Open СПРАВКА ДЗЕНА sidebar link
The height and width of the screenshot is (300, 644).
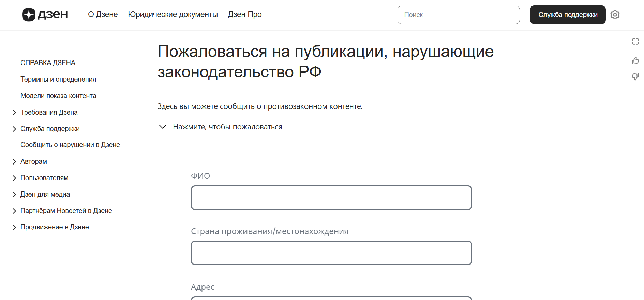pyautogui.click(x=48, y=63)
